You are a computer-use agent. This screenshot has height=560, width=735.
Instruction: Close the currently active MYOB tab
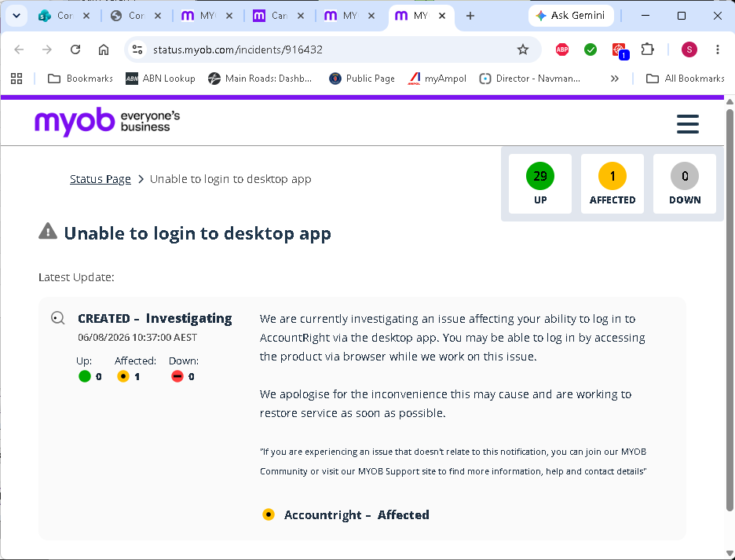(442, 16)
